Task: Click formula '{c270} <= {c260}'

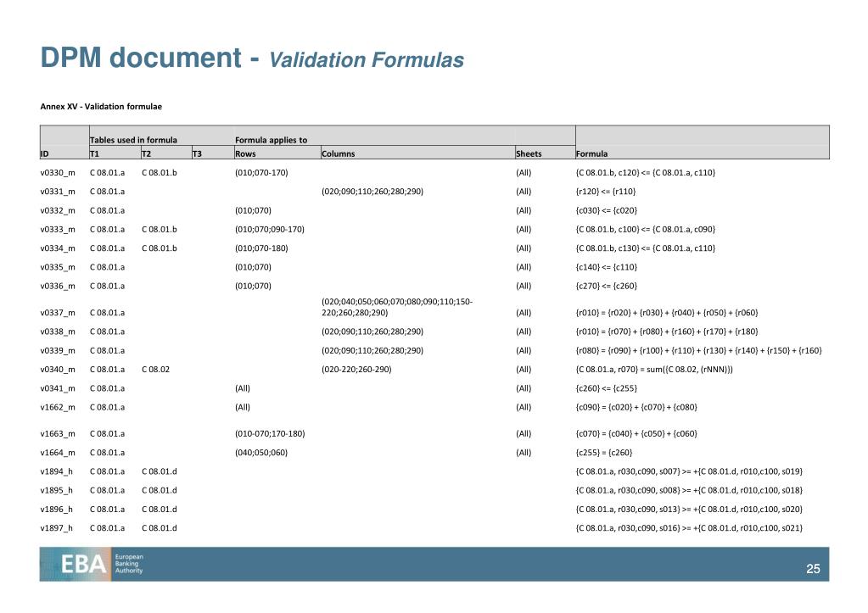Action: pos(606,286)
